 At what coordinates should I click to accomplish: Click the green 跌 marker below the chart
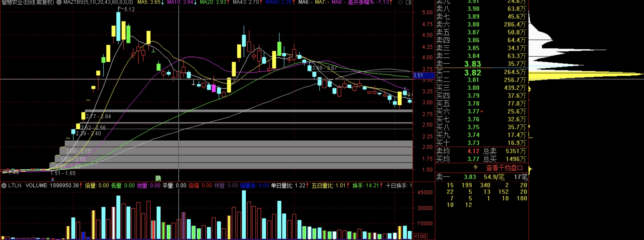[x=158, y=178]
